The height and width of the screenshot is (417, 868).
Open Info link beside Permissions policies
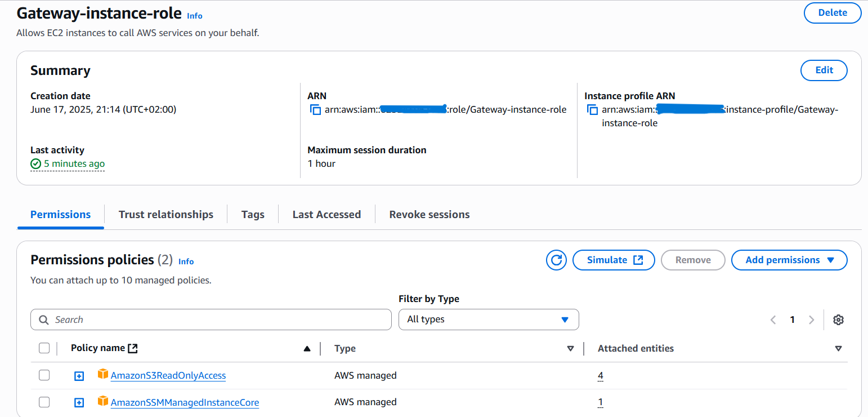[186, 261]
